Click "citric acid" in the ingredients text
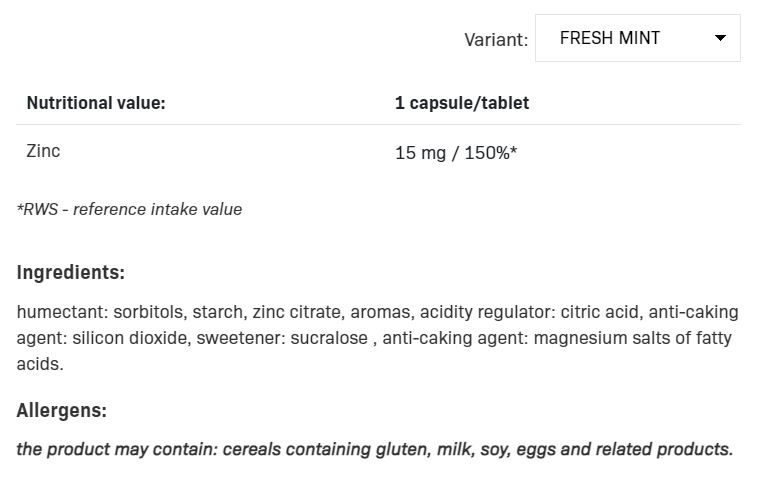757x481 pixels. tap(592, 312)
